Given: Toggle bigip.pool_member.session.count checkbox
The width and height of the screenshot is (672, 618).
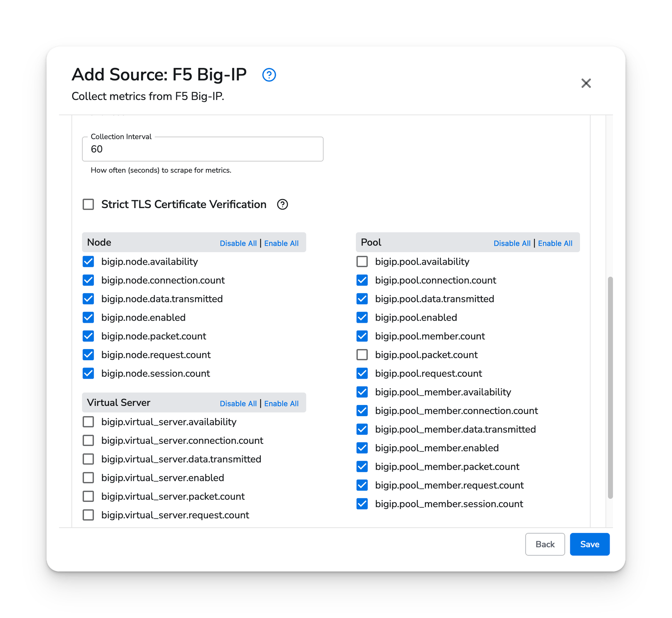Looking at the screenshot, I should (x=362, y=504).
